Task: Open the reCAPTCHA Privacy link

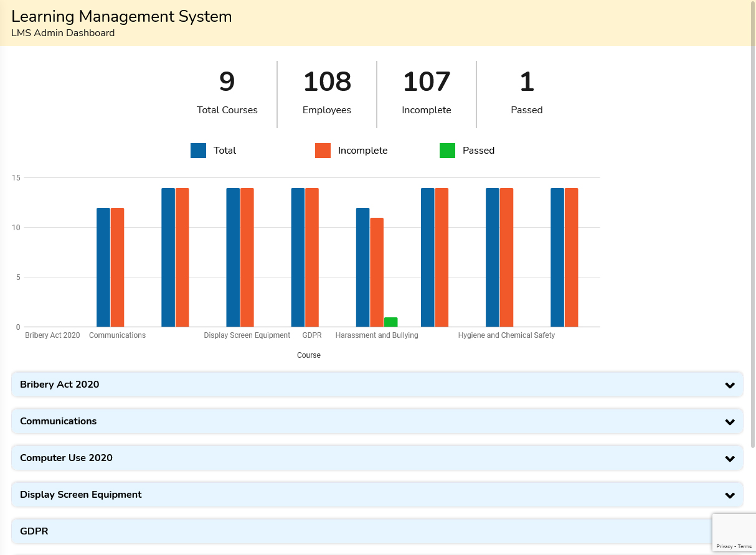Action: pyautogui.click(x=724, y=546)
